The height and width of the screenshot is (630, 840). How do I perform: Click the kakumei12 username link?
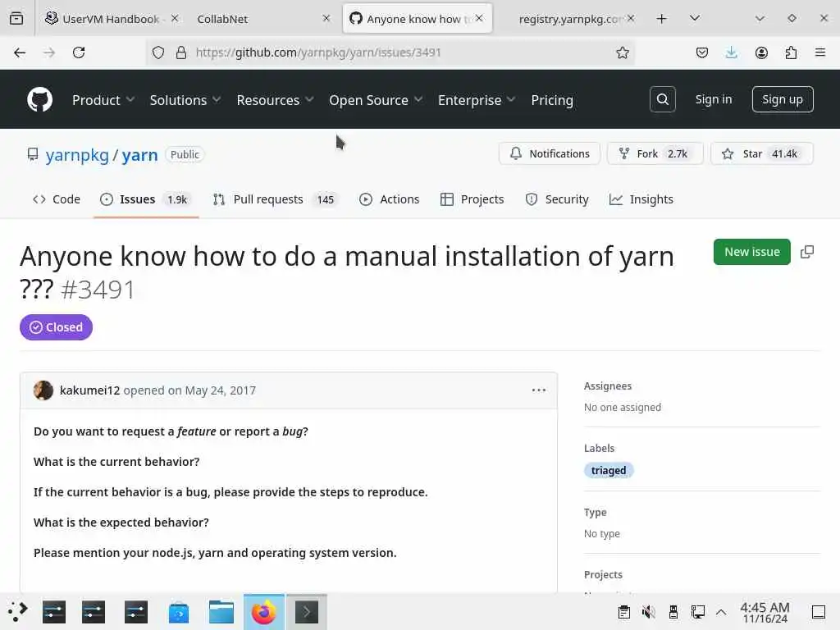89,390
